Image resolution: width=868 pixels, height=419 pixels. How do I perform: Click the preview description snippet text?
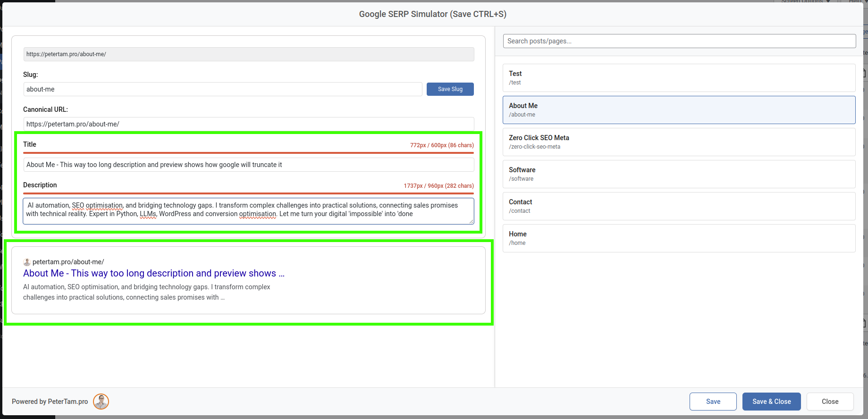[x=147, y=292]
